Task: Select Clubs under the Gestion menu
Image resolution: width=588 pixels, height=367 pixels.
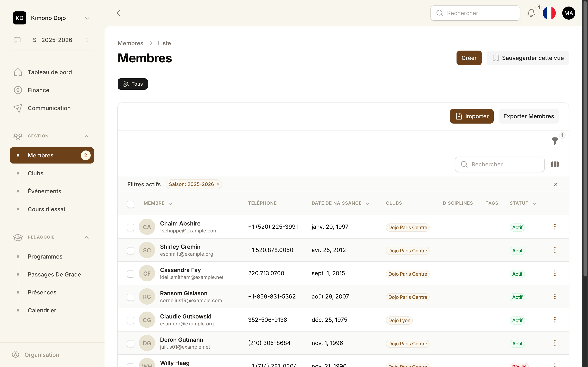Action: (x=35, y=173)
